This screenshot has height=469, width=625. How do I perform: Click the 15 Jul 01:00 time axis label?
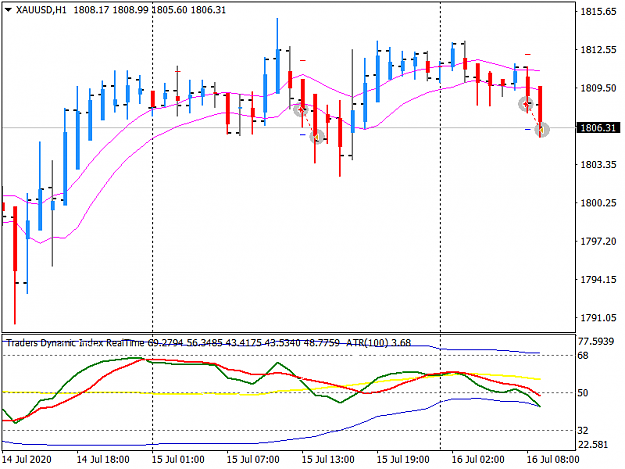click(178, 459)
